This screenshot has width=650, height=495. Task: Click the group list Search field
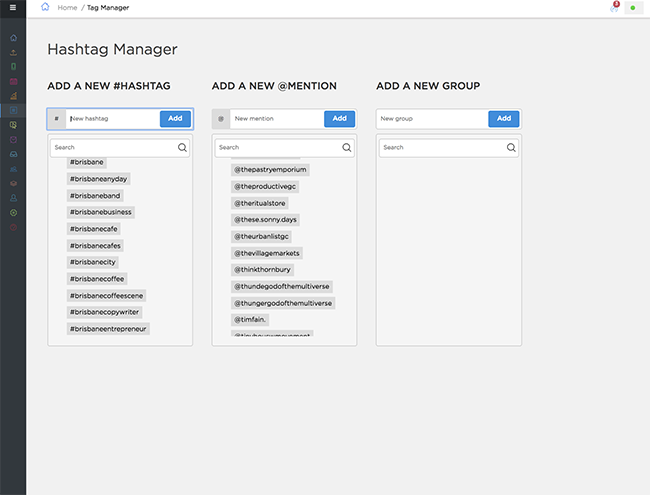(449, 148)
